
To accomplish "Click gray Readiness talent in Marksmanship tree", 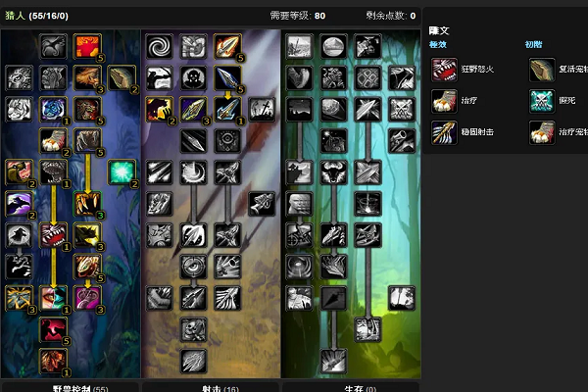I will (193, 172).
